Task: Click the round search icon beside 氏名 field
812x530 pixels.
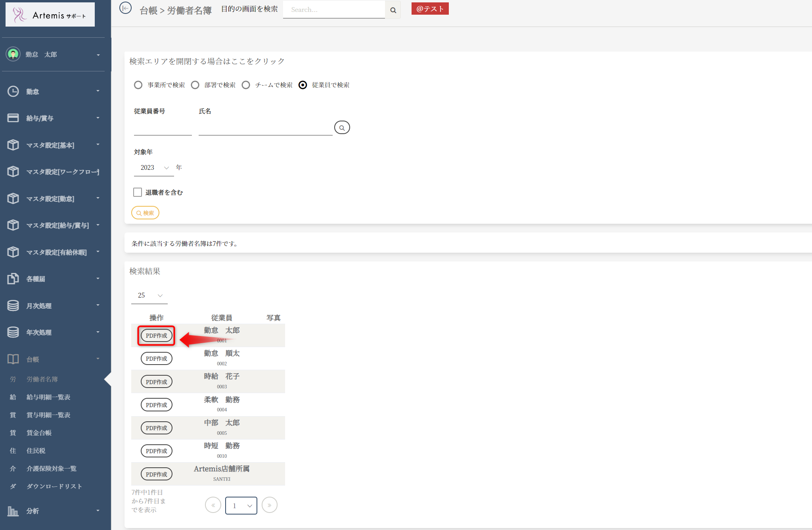Action: pos(342,128)
